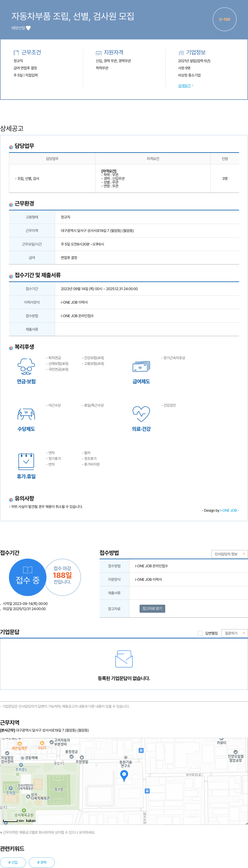Click the company name 태양산업
Viewport: 248px width, 868px height.
[18, 28]
